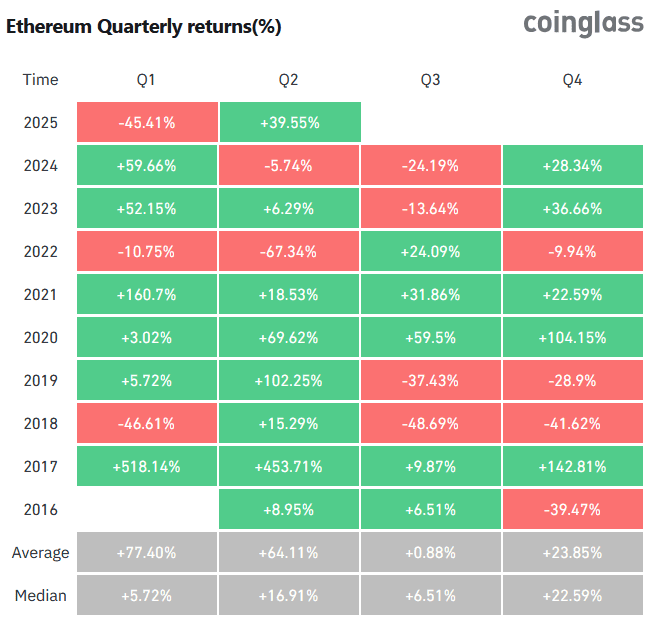
Task: Select the 2024 Q3 cell -24.19%
Action: pos(431,166)
